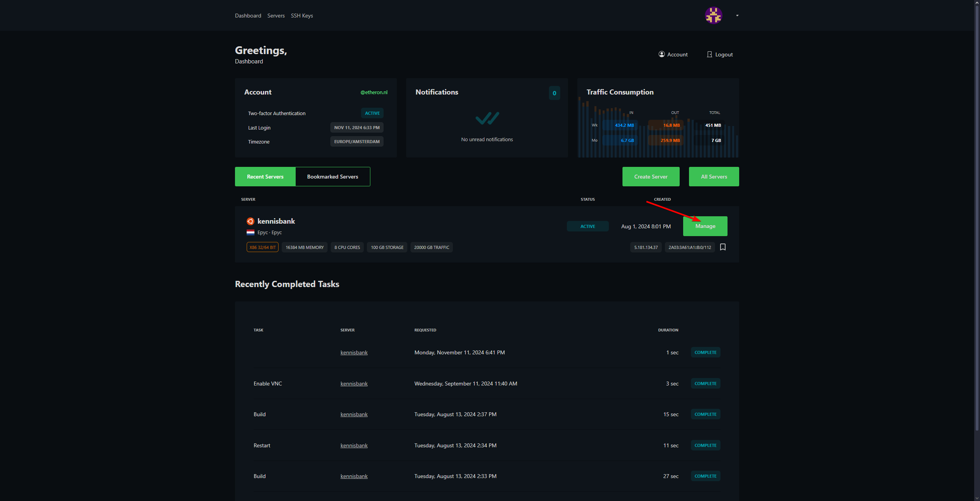This screenshot has height=501, width=980.
Task: Click the notifications double-check icon
Action: click(x=487, y=118)
